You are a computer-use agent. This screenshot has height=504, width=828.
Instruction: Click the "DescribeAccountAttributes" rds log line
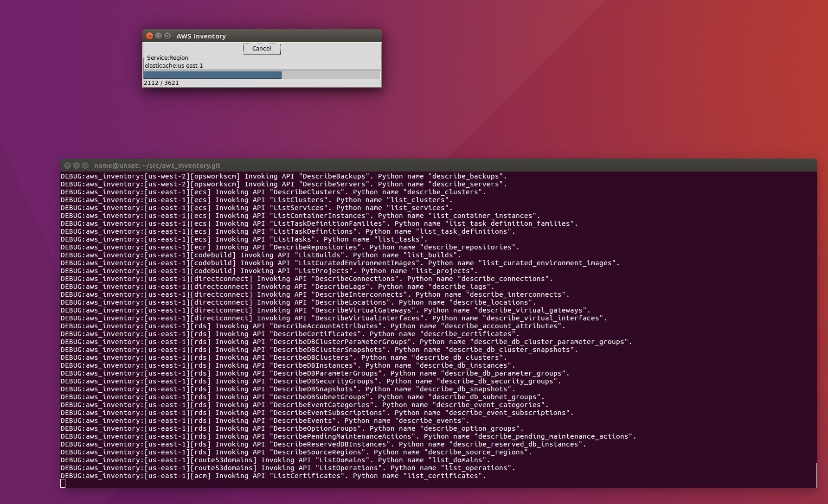313,326
